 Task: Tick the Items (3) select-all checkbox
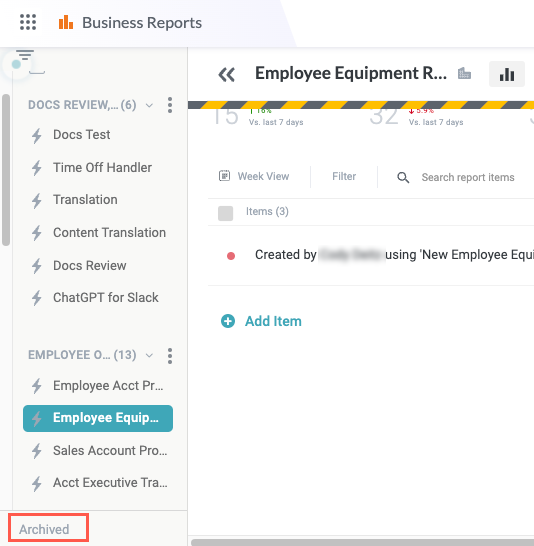(x=225, y=213)
